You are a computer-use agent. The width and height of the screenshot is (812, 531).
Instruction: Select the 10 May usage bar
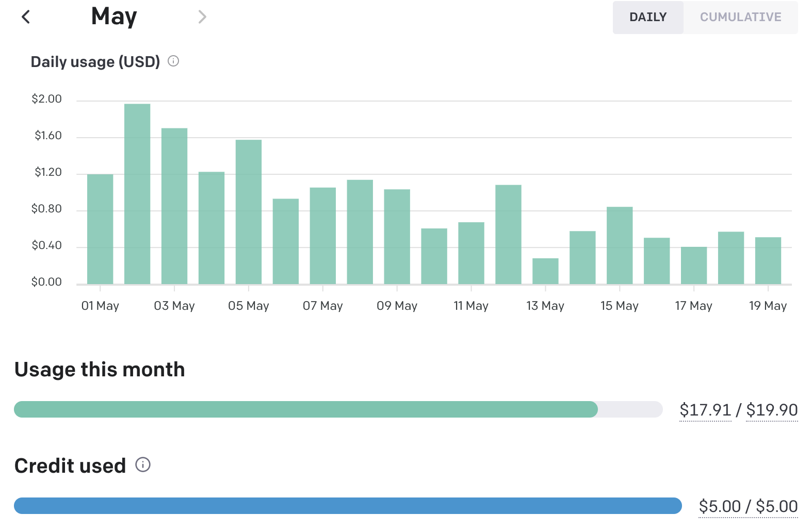coord(434,256)
